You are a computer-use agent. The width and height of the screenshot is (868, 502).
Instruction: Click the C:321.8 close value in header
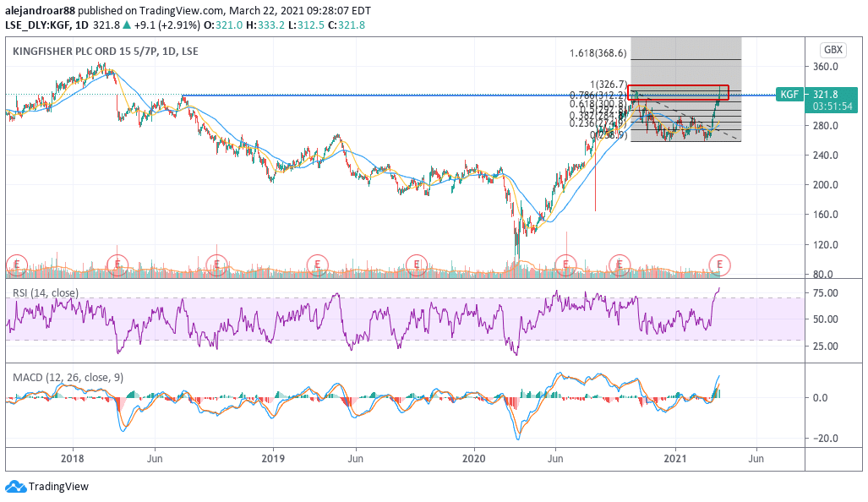coord(347,25)
